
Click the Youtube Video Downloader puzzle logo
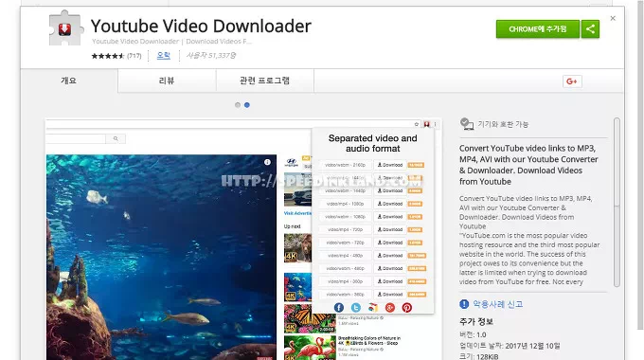click(x=65, y=28)
